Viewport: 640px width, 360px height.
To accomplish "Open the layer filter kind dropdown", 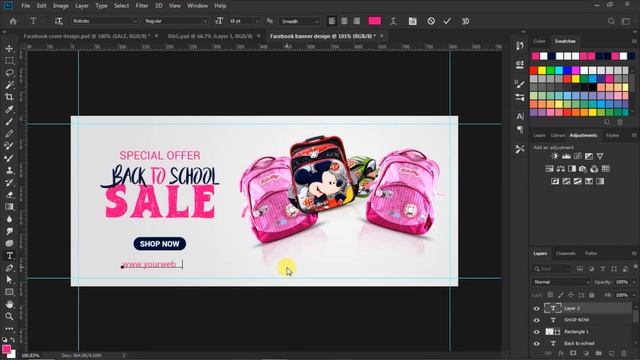I will click(x=551, y=269).
